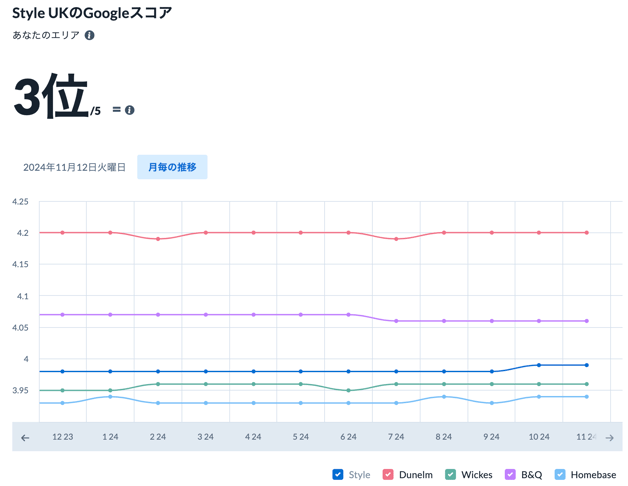Click the 4.05 y-axis value

click(20, 327)
